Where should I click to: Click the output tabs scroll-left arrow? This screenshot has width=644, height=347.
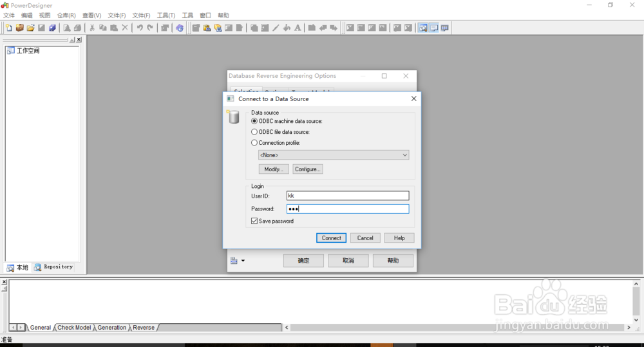click(x=13, y=327)
